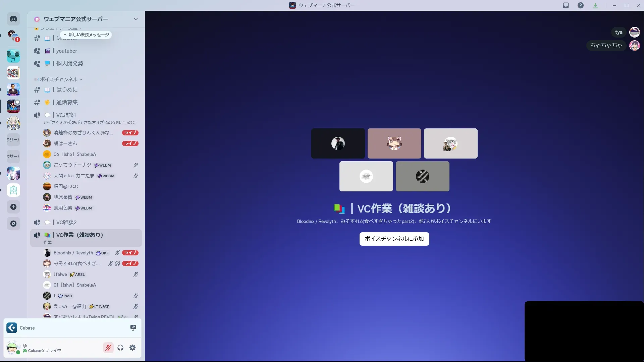Click the pink cat avatar participant tile
This screenshot has width=644, height=362.
[394, 143]
